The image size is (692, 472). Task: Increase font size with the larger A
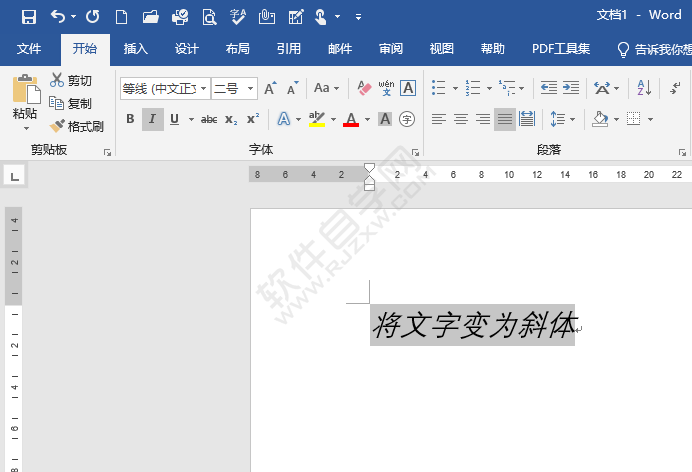pos(271,88)
